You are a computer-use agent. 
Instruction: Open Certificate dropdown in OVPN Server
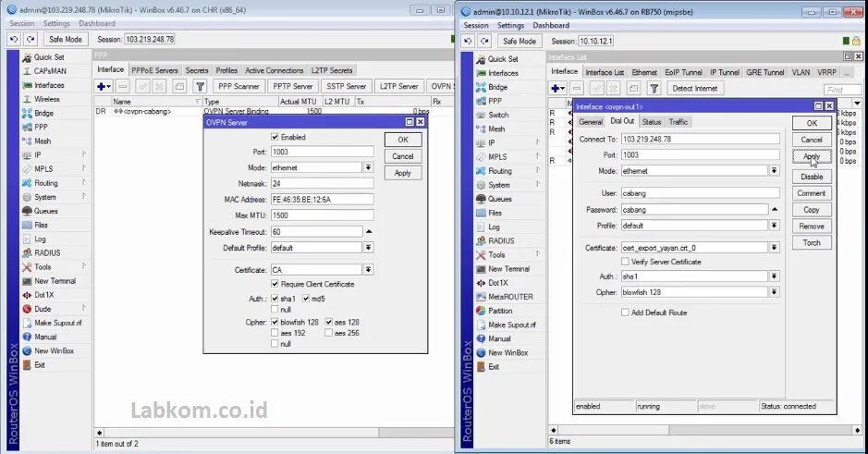tap(368, 270)
